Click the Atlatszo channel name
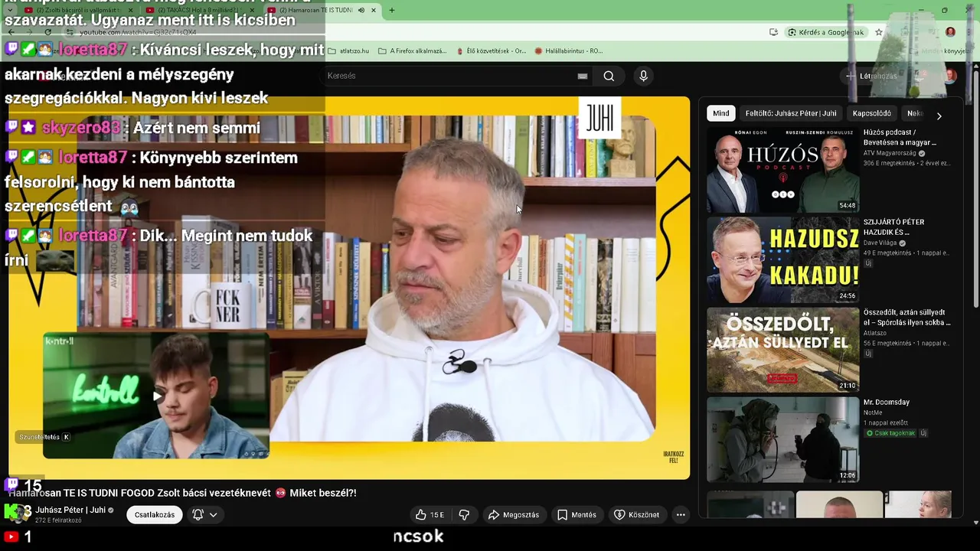Viewport: 980px width, 551px height. point(877,333)
